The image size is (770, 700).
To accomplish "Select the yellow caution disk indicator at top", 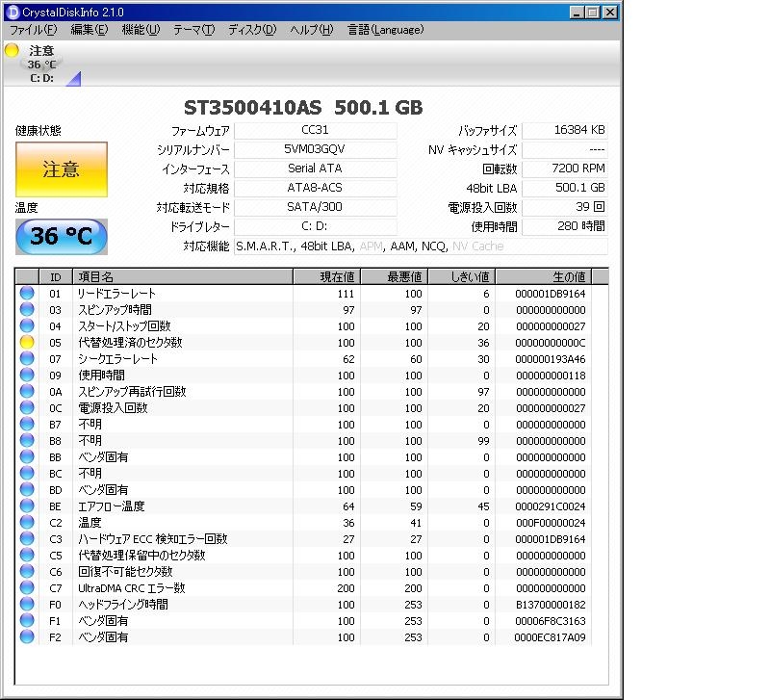I will 12,50.
